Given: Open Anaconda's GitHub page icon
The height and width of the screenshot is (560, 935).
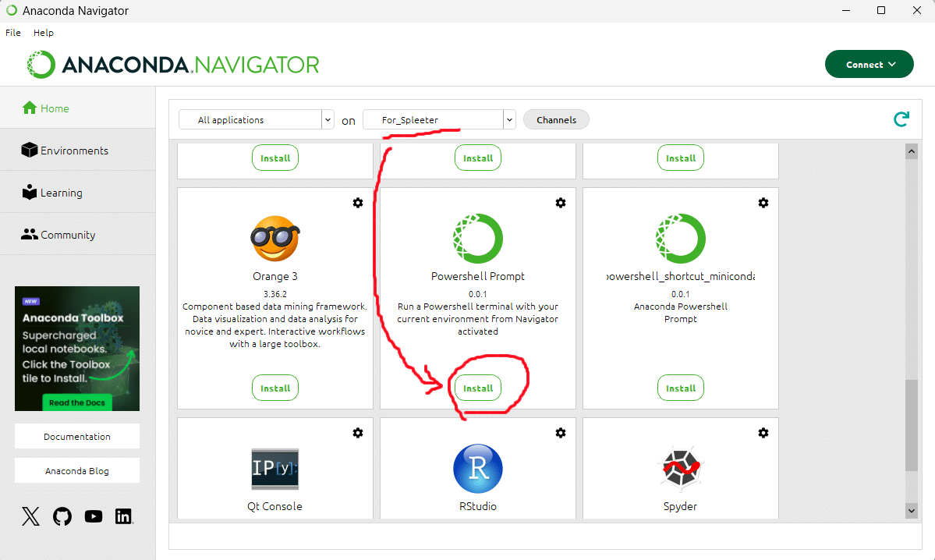Looking at the screenshot, I should coord(62,516).
